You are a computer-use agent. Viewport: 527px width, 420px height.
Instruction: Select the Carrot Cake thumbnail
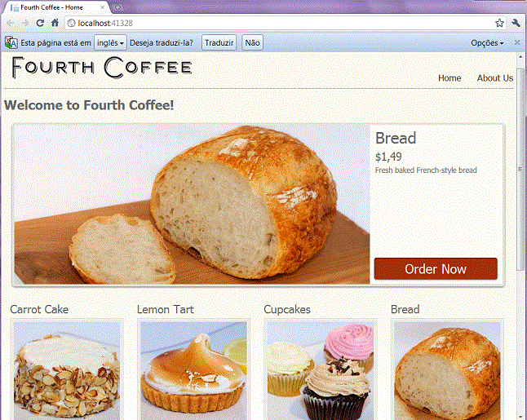coord(67,370)
